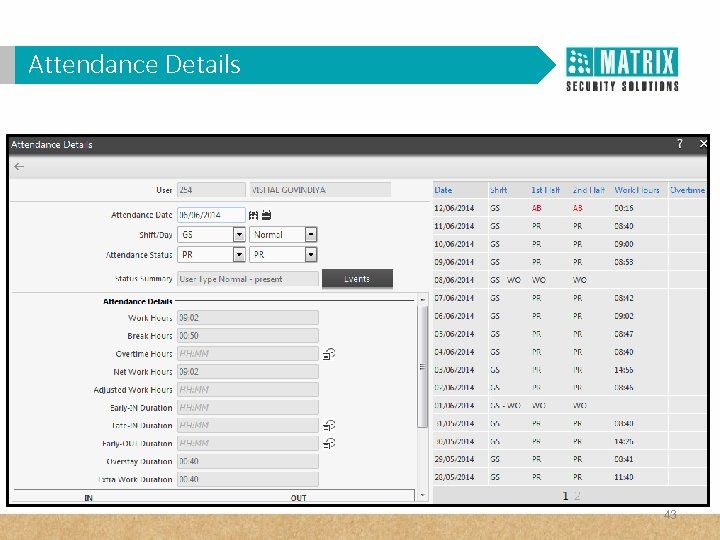Click the Status Summary field
The height and width of the screenshot is (540, 720).
(248, 279)
